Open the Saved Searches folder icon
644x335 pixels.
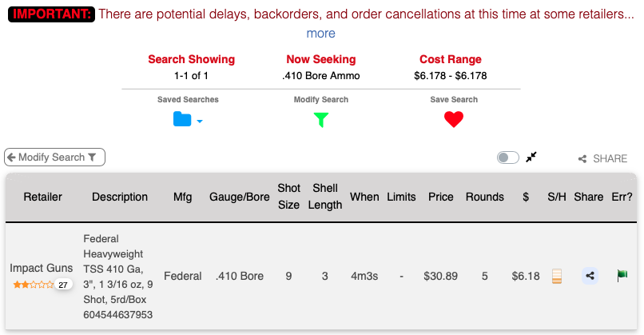tap(183, 120)
